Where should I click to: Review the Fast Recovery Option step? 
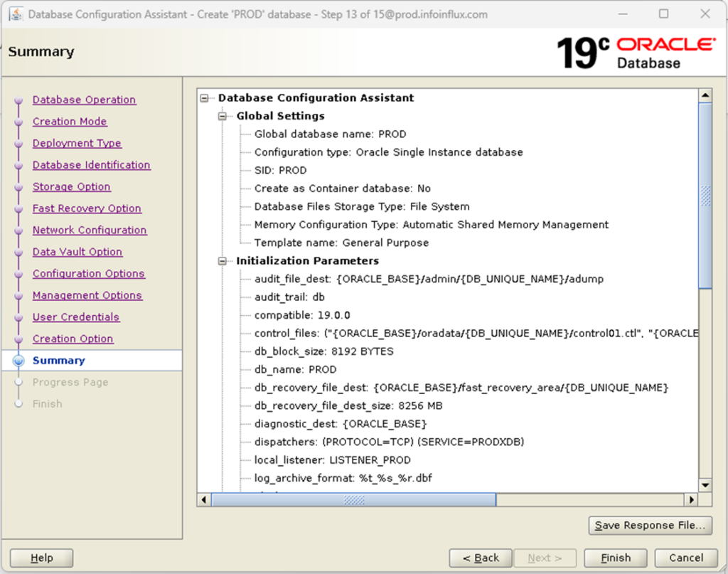click(87, 208)
